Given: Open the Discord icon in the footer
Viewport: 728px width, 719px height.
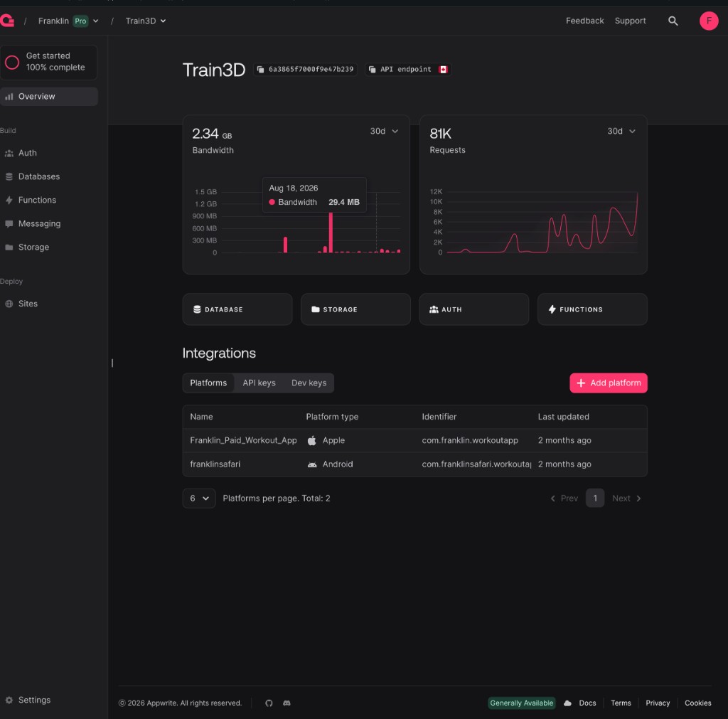Looking at the screenshot, I should 287,703.
